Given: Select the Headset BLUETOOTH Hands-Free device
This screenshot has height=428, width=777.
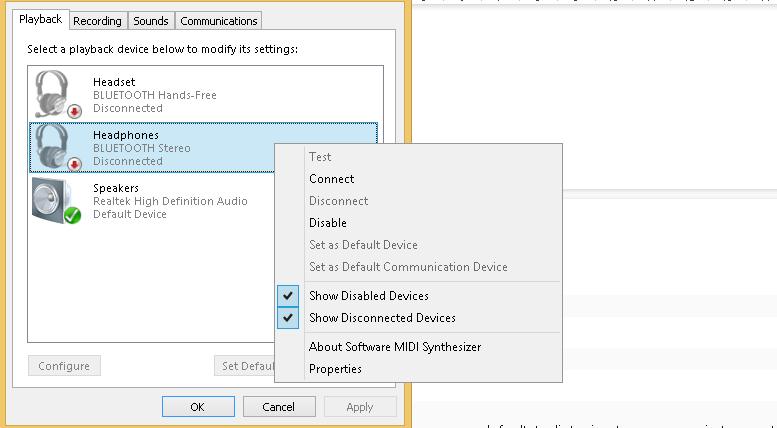Looking at the screenshot, I should pyautogui.click(x=204, y=95).
